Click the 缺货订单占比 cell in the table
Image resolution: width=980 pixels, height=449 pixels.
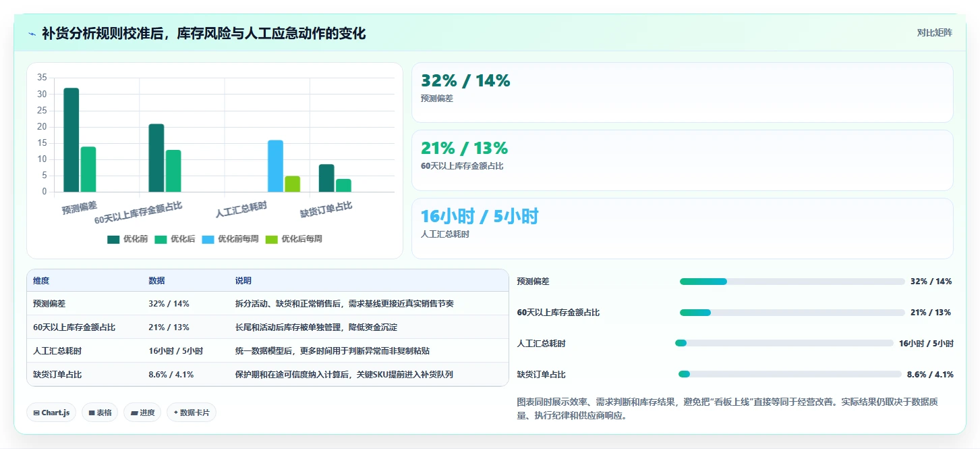[57, 374]
